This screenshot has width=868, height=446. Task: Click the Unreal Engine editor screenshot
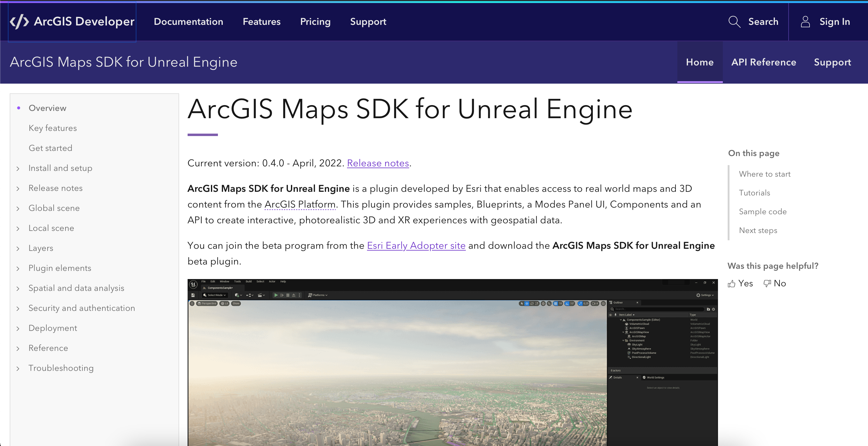pyautogui.click(x=452, y=362)
